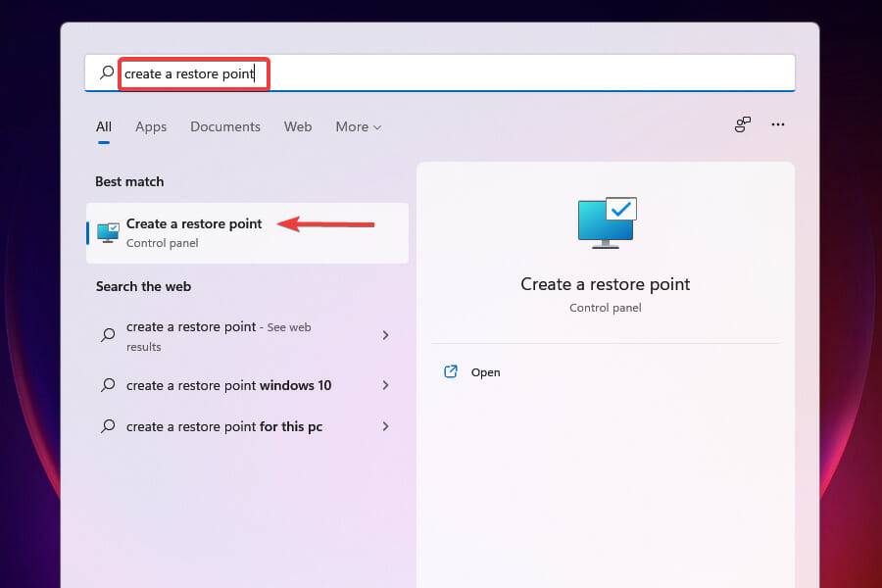This screenshot has width=882, height=588.
Task: Expand the create a restore point for this pc chevron
Action: [x=385, y=426]
